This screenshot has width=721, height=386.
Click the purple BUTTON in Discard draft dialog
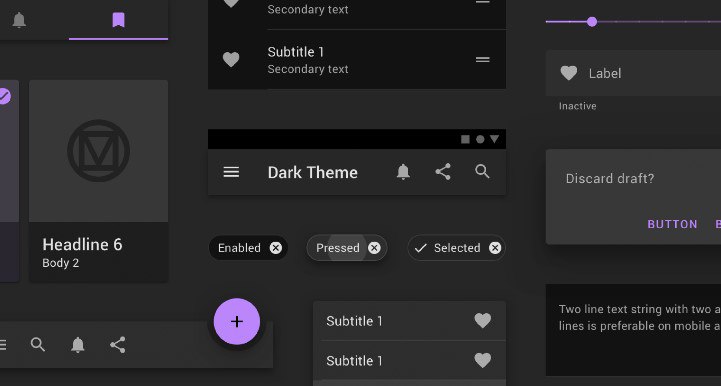pos(672,224)
